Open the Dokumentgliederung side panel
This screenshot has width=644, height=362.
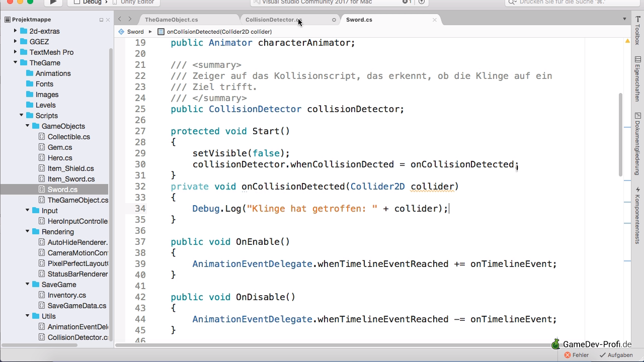637,143
